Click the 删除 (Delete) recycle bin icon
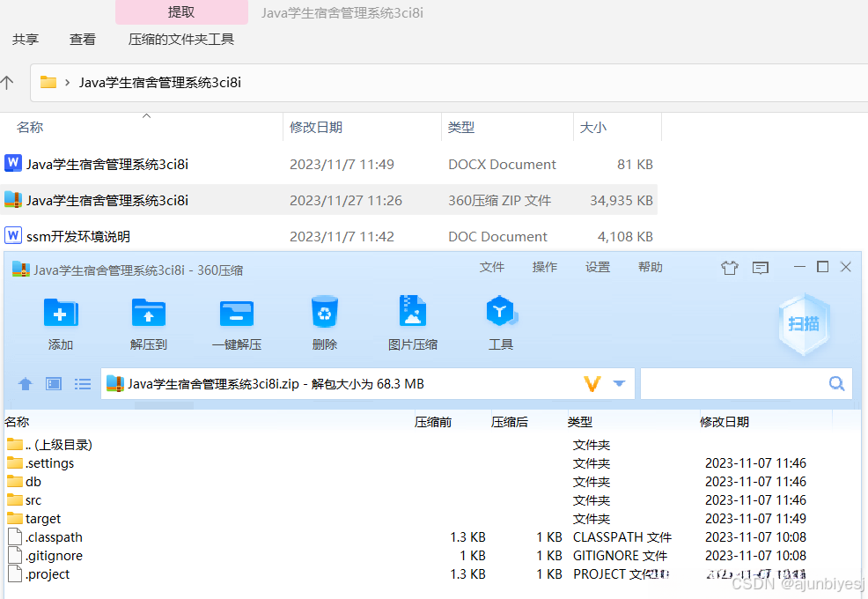Viewport: 868px width, 599px height. point(324,312)
